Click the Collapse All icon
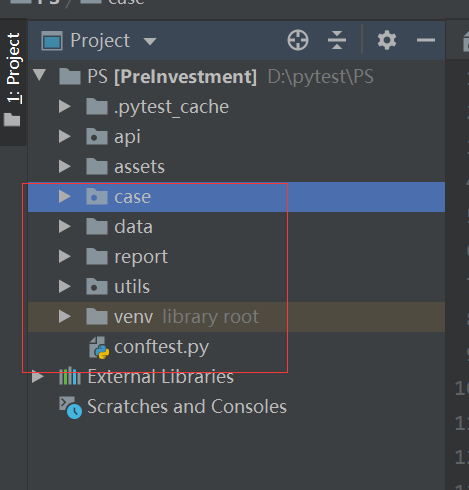Viewport: 469px width, 490px height. click(337, 40)
